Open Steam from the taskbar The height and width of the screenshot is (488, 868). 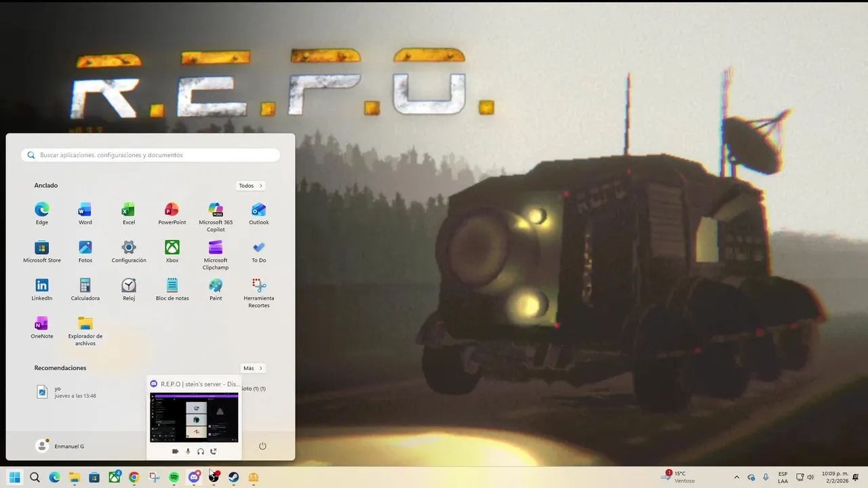[234, 477]
